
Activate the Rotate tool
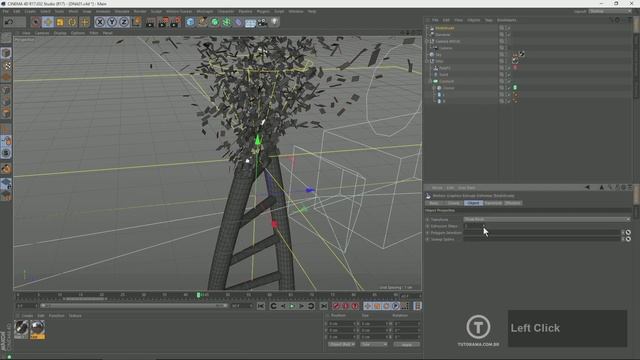(x=72, y=22)
